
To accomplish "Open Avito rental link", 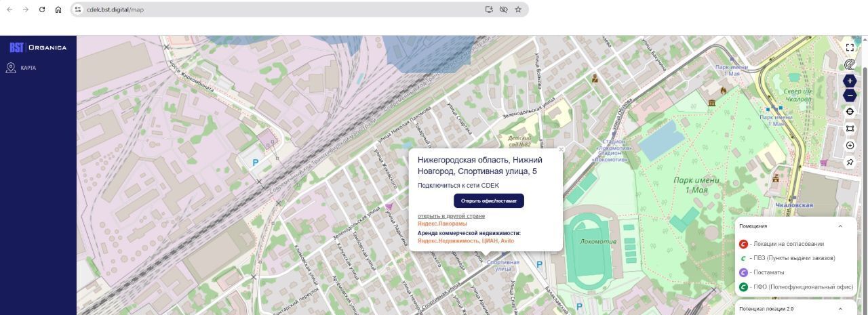I will (507, 240).
